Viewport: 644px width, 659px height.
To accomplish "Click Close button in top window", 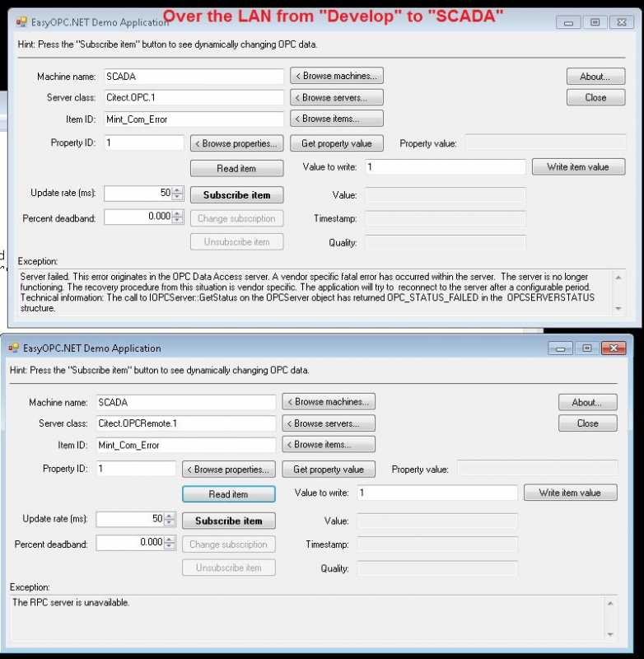I will click(x=595, y=97).
